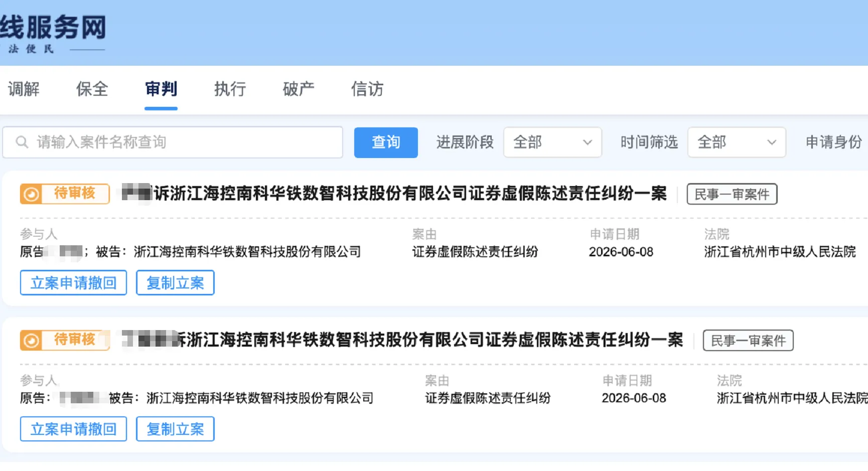Open the first case title about 证券虚假陈述责任纠纷
This screenshot has width=868, height=471.
[394, 194]
